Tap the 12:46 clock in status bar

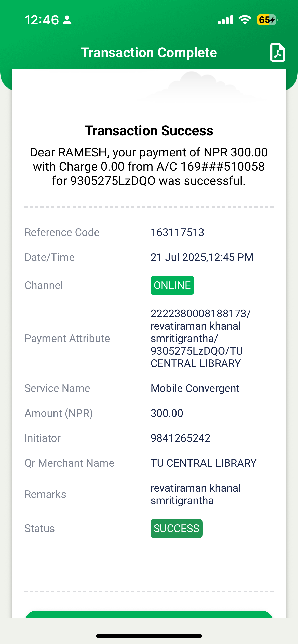pyautogui.click(x=42, y=20)
